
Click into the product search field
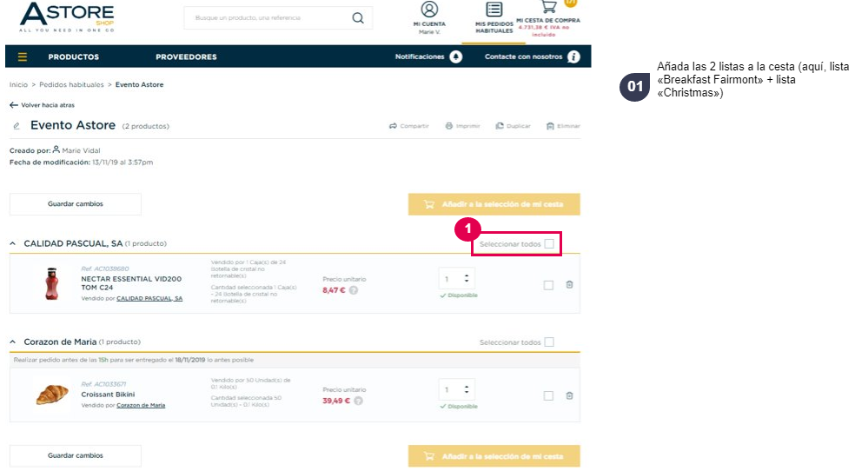point(271,18)
